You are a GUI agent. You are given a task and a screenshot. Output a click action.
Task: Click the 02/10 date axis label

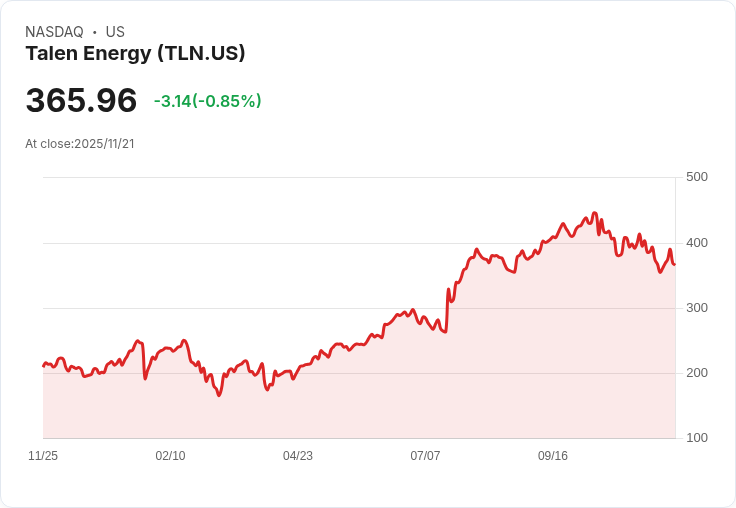(170, 456)
